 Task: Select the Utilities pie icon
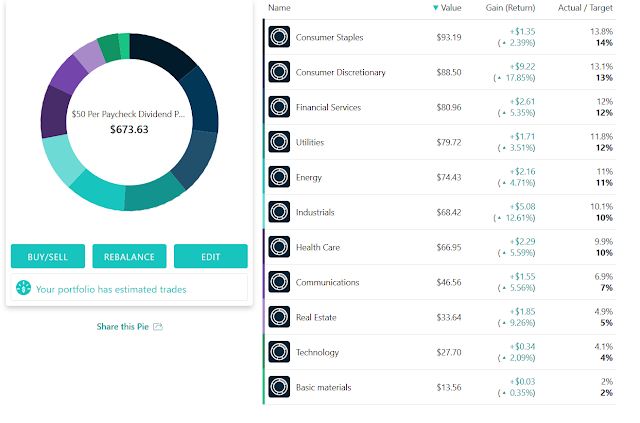pos(279,142)
